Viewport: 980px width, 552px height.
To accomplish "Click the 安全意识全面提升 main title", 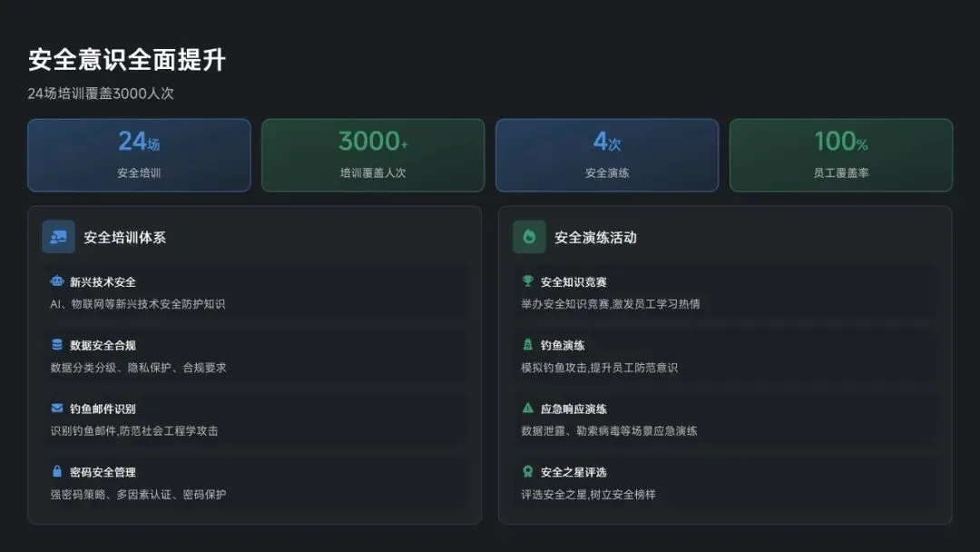I will 127,60.
